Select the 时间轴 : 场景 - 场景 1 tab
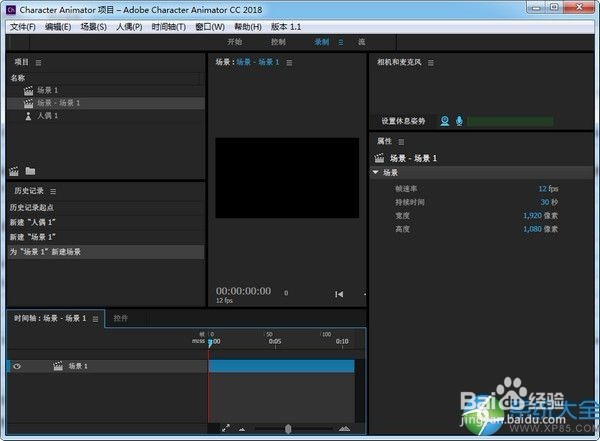The width and height of the screenshot is (600, 441). 50,318
